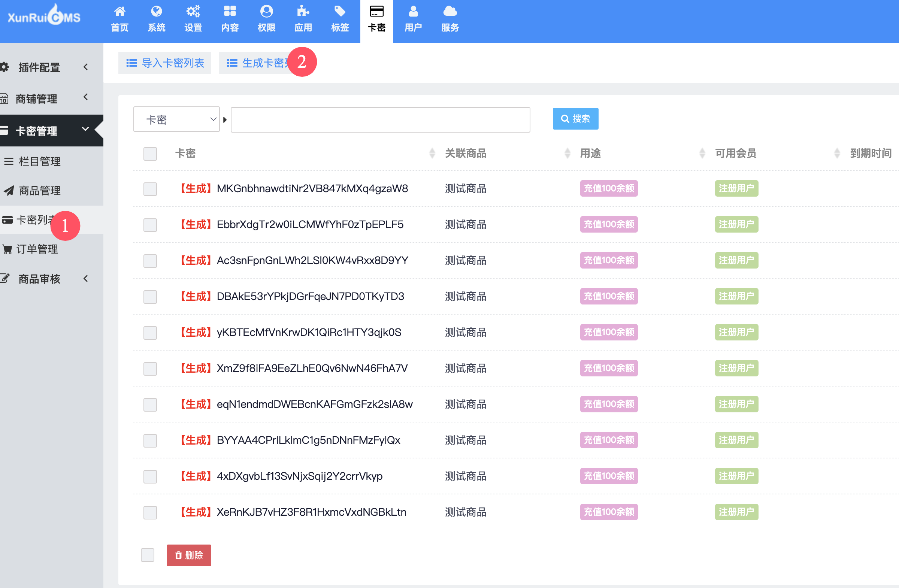Open 订单管理 in the sidebar

[37, 249]
